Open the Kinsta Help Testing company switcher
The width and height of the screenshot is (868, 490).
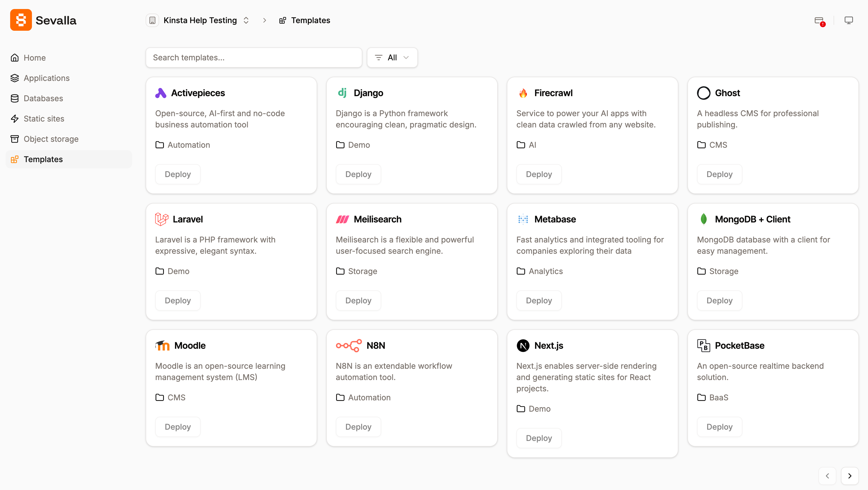click(x=200, y=20)
